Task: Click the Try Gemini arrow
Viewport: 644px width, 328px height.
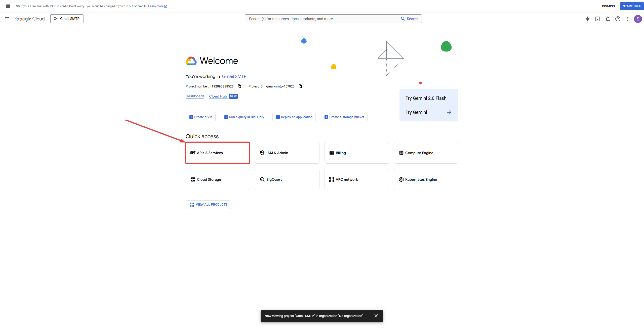Action: tap(449, 112)
